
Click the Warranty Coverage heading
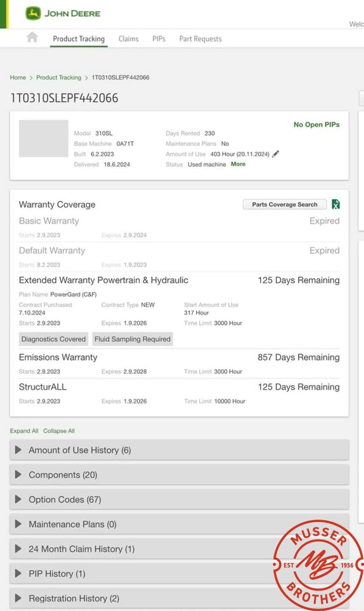(x=57, y=204)
